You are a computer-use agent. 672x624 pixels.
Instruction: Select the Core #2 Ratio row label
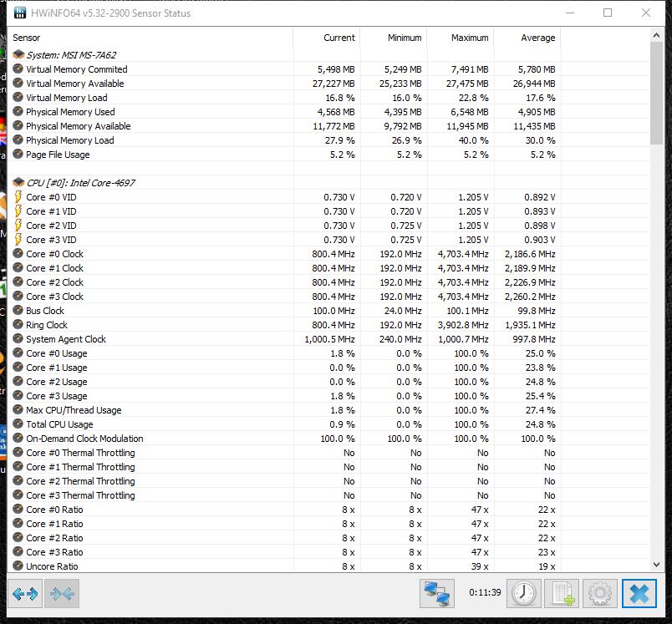pos(54,537)
